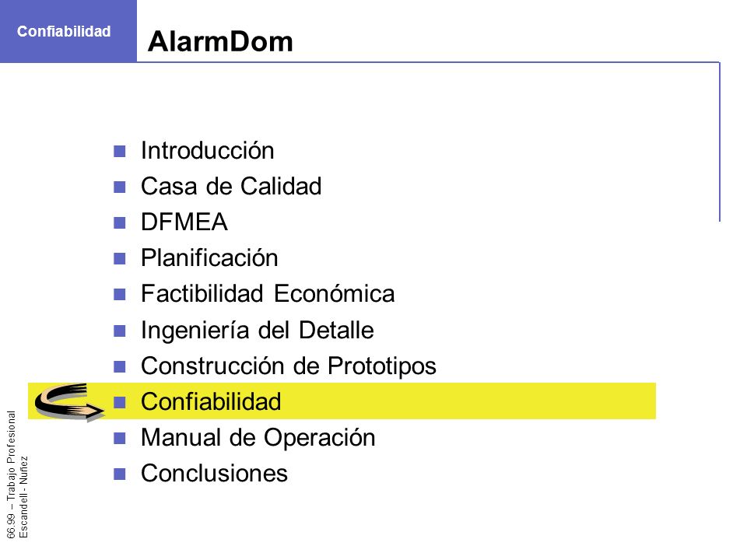Click the bullet square beside Factibilidad Económica
747x560 pixels.
pyautogui.click(x=120, y=294)
